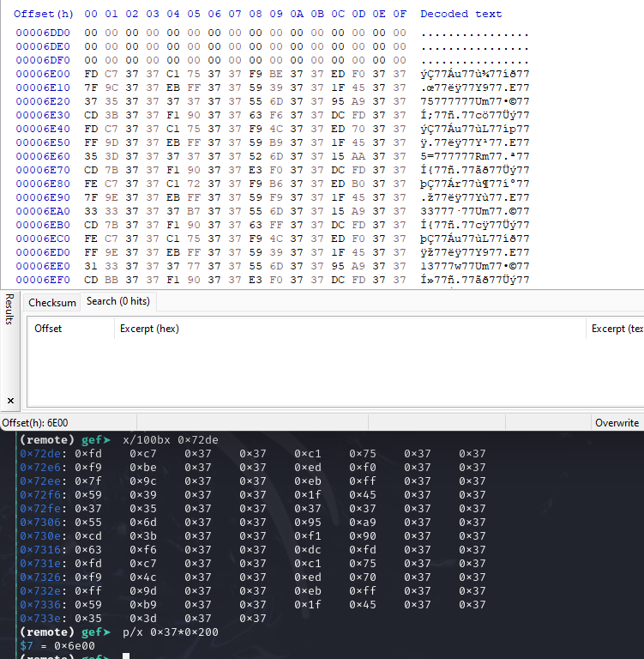Click address 0x72fe in gef output
The image size is (644, 659).
40,509
